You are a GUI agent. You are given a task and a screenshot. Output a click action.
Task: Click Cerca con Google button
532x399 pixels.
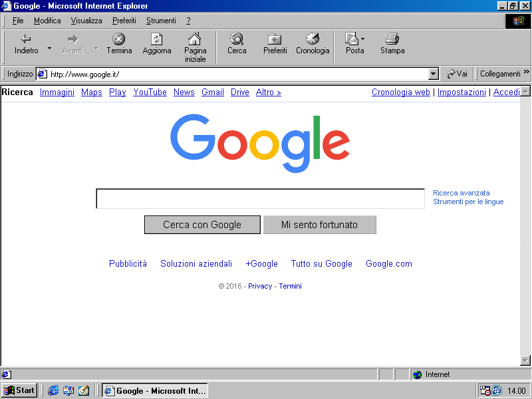tap(202, 225)
